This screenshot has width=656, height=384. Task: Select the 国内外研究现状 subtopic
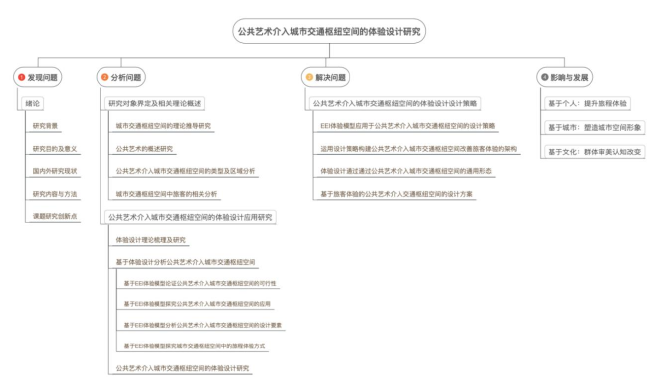coord(55,171)
